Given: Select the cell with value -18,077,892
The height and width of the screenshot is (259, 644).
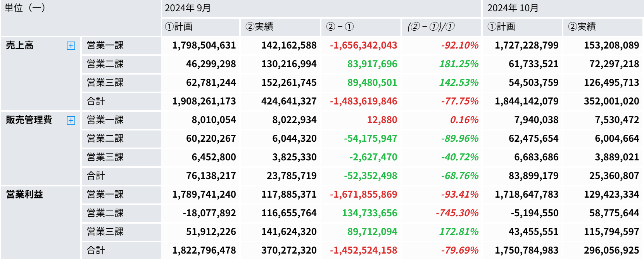Looking at the screenshot, I should click(x=209, y=213).
